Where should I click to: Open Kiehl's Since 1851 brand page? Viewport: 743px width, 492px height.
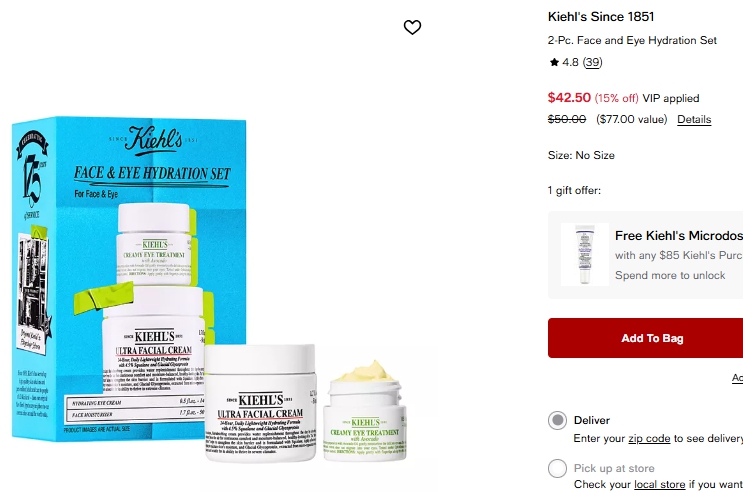click(601, 17)
